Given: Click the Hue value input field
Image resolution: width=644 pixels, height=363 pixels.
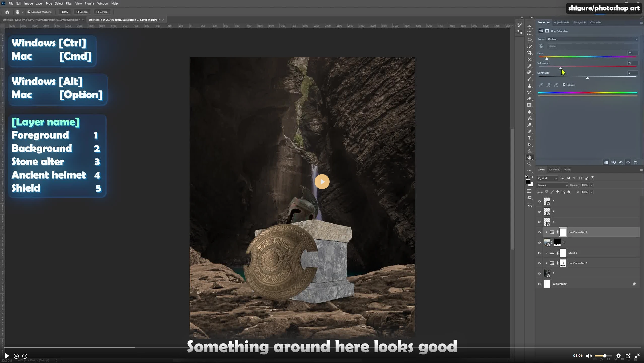Looking at the screenshot, I should pyautogui.click(x=633, y=53).
